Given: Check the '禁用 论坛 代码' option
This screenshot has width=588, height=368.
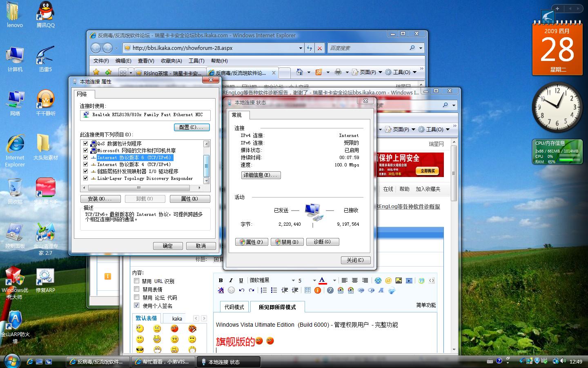Looking at the screenshot, I should [137, 297].
